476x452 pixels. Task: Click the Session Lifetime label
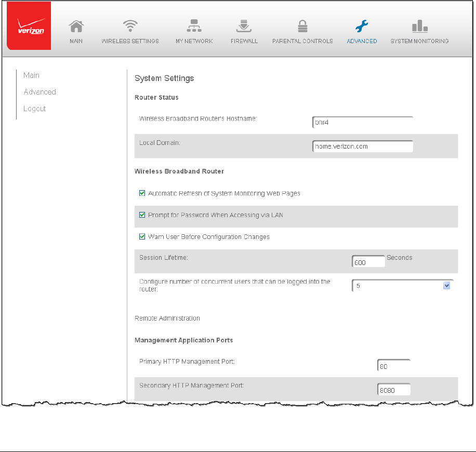pos(164,257)
